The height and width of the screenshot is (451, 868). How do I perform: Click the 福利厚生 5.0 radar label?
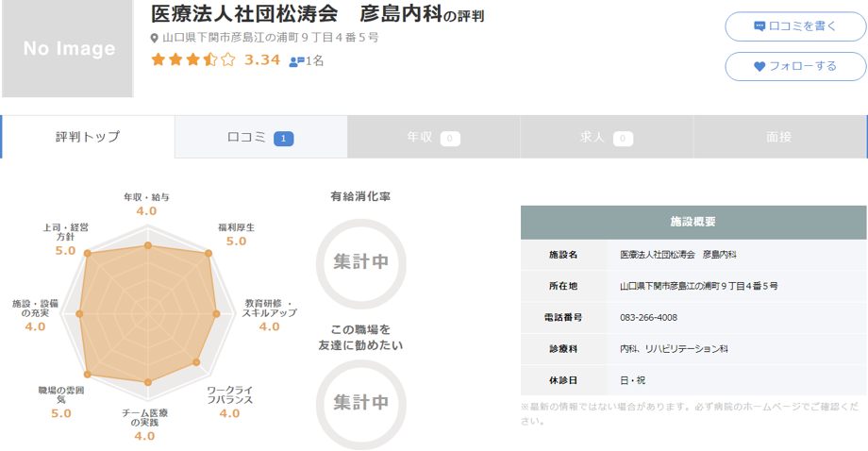[236, 235]
